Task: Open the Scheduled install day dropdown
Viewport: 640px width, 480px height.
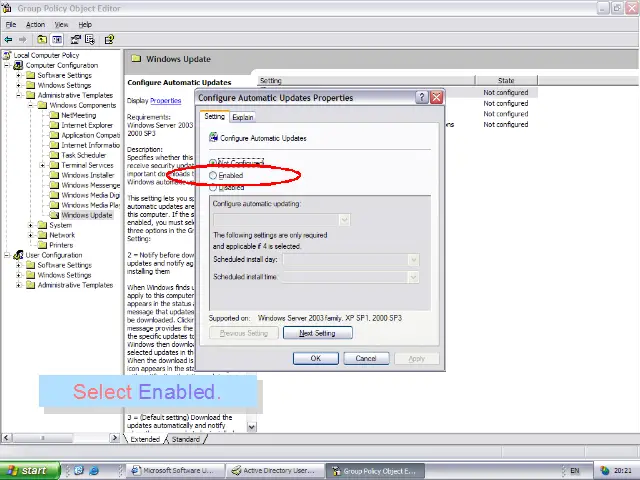Action: [x=413, y=260]
